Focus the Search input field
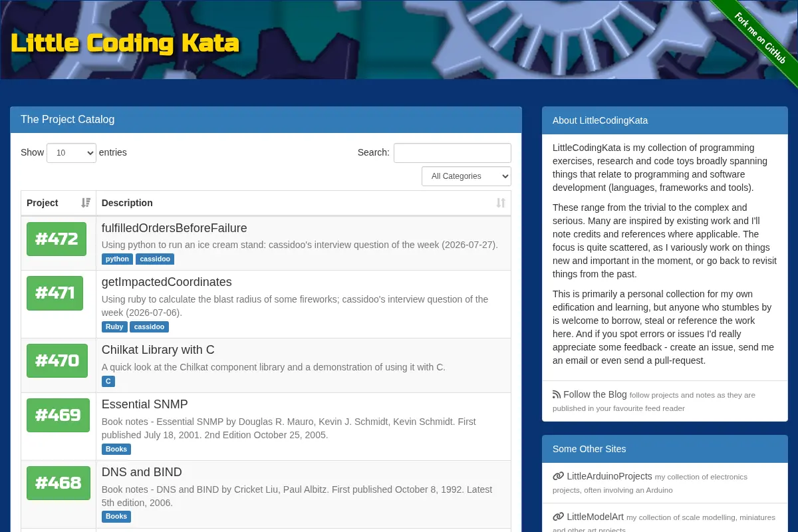Screen dimensions: 798x532 point(452,153)
